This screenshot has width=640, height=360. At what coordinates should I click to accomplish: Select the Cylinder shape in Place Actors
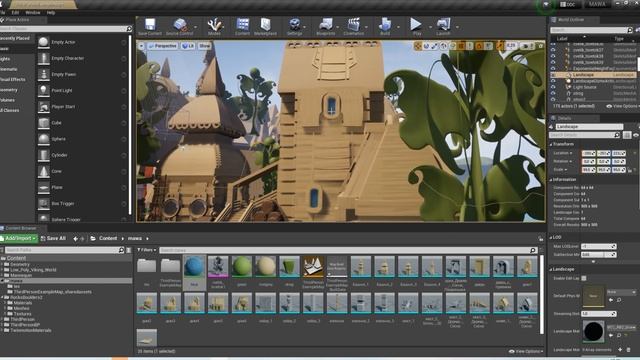[x=82, y=155]
